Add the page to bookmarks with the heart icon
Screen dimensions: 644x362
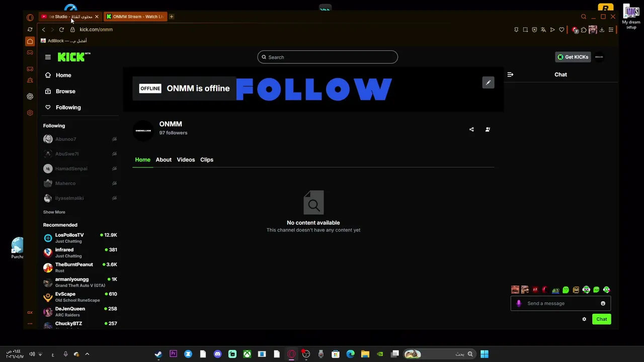coord(561,30)
